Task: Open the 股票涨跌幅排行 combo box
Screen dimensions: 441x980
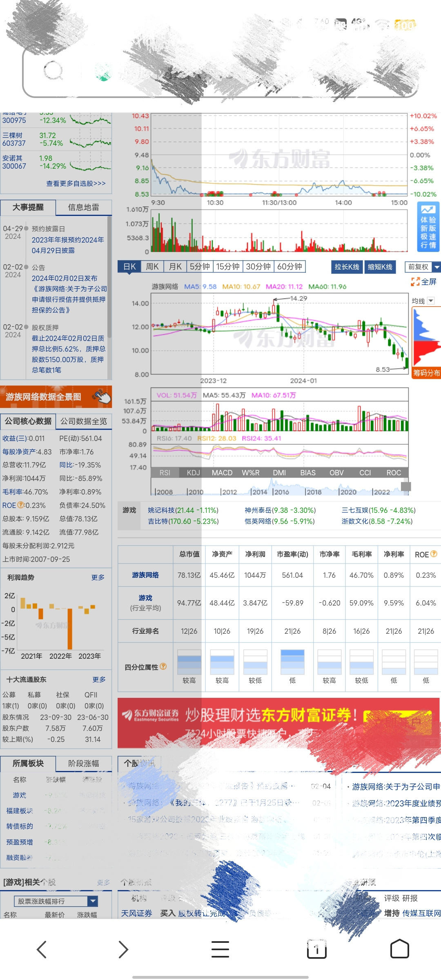Action: pyautogui.click(x=56, y=901)
